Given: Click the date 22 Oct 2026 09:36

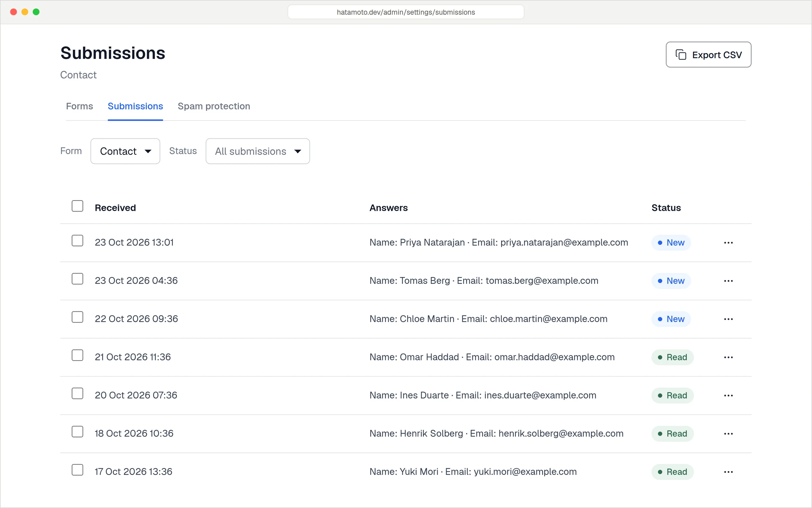Looking at the screenshot, I should 136,319.
